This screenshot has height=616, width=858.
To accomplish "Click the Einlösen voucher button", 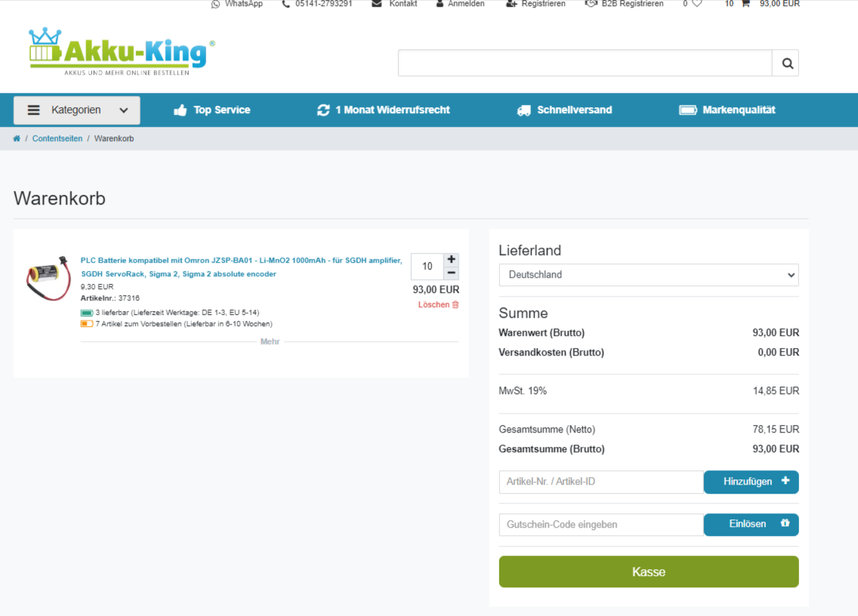I will pos(751,525).
